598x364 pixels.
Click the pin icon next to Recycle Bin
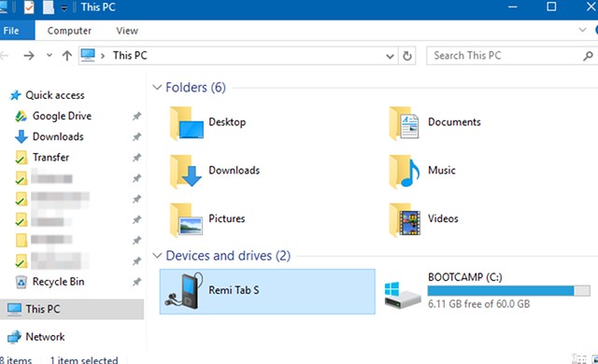[136, 282]
